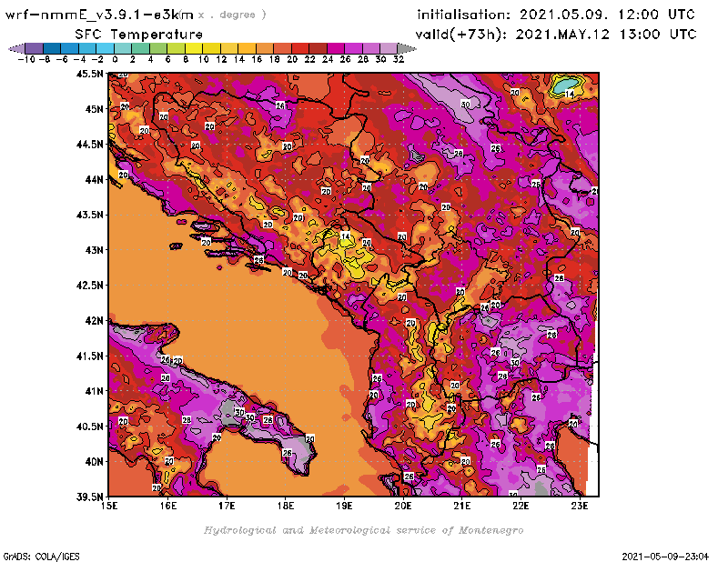Click the '39.5N' latitude label
This screenshot has width=728, height=562.
(89, 497)
